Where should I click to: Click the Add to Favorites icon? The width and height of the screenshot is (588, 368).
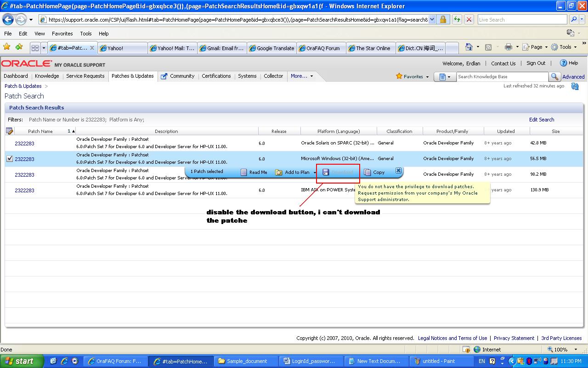(x=19, y=47)
